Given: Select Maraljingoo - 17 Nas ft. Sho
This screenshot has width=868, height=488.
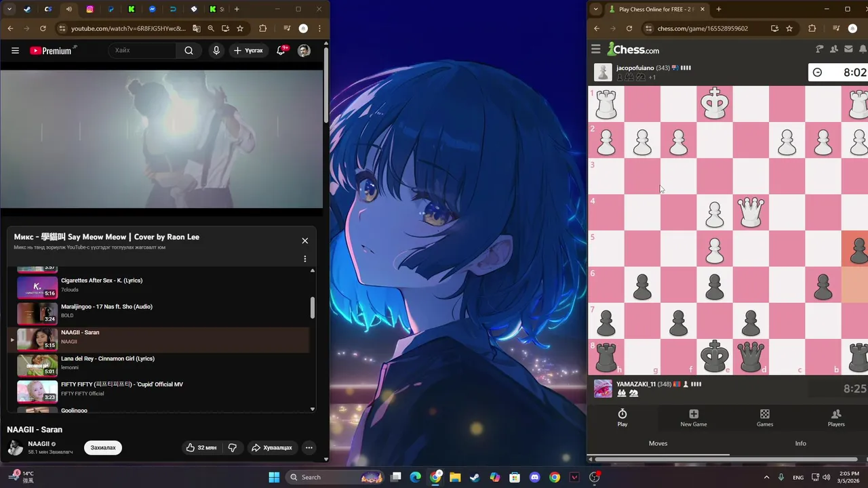Looking at the screenshot, I should pyautogui.click(x=161, y=312).
